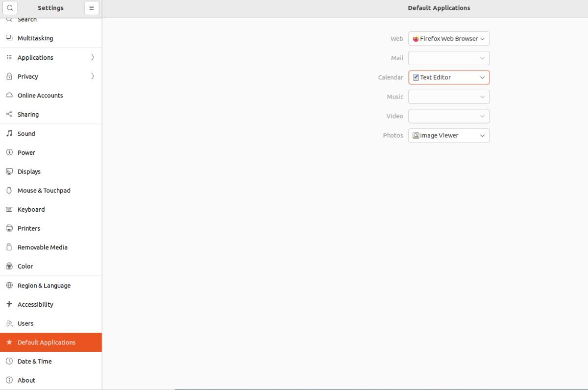Click the Privacy lock icon
Screen dimensions: 588x390
[x=9, y=76]
